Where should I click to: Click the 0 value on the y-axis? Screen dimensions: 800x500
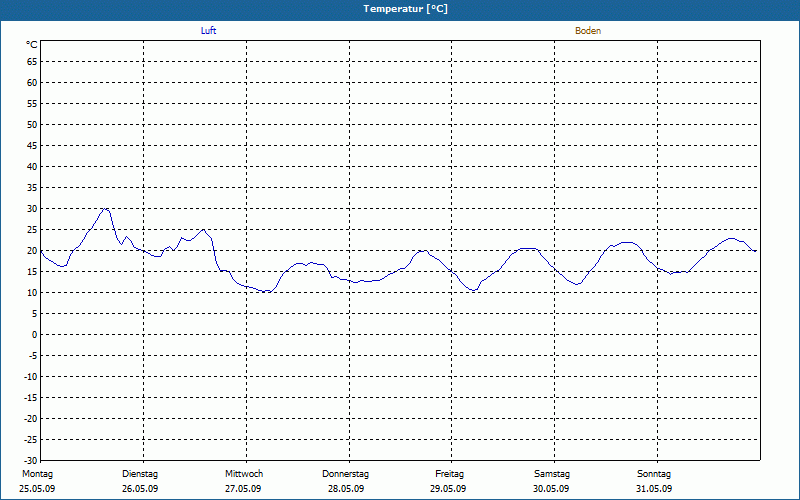click(x=35, y=335)
